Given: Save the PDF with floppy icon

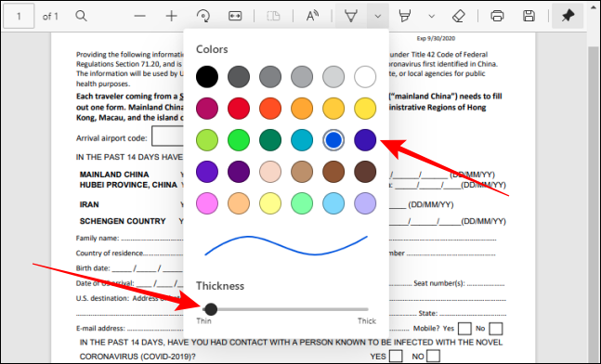Looking at the screenshot, I should pos(529,16).
